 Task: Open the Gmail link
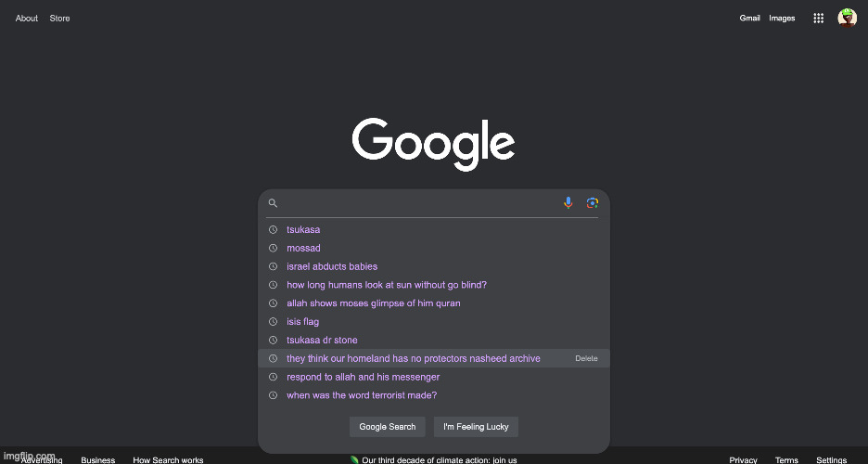click(749, 19)
